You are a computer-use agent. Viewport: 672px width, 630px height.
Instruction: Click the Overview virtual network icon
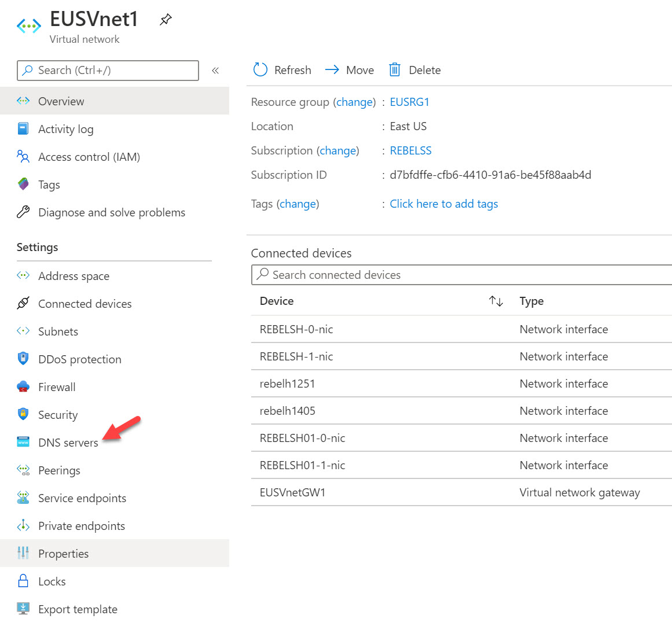[23, 101]
